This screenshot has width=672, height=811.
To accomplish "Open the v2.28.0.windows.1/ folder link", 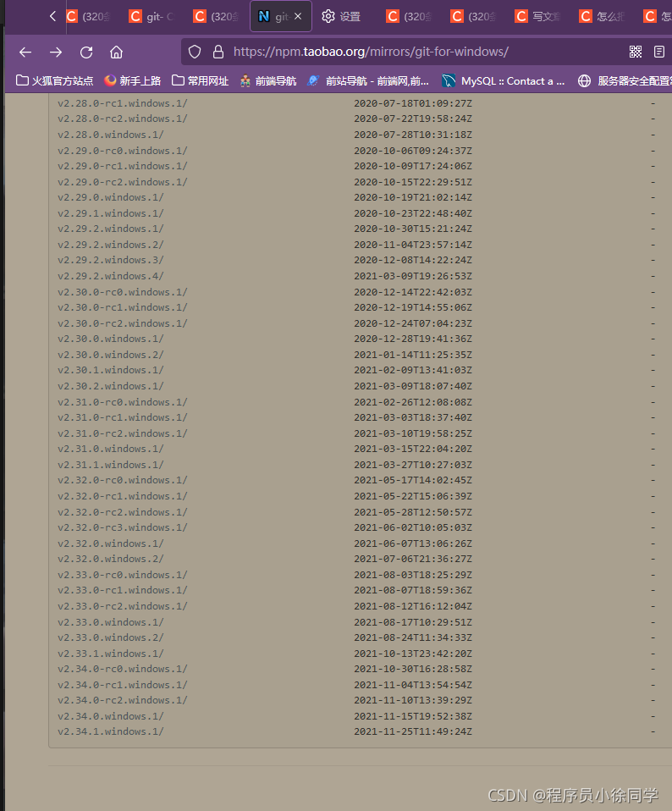I will tap(111, 135).
